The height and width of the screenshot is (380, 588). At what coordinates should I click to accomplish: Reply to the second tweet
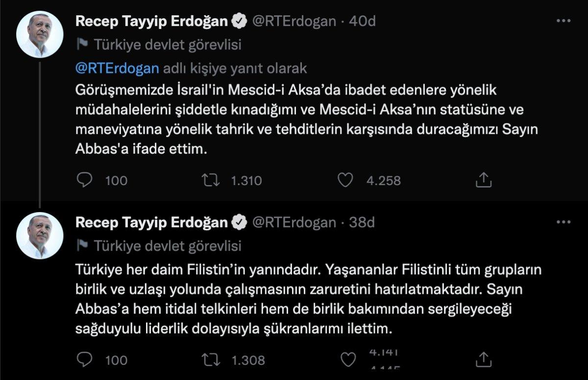point(84,359)
